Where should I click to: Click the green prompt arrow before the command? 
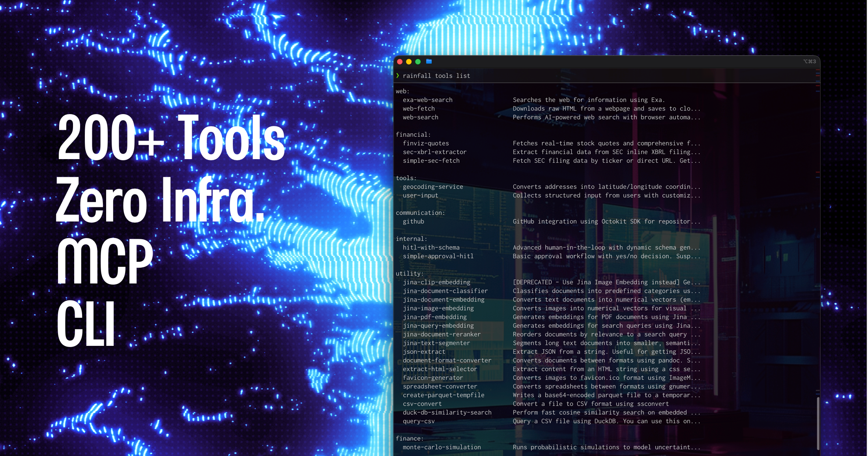pyautogui.click(x=398, y=75)
